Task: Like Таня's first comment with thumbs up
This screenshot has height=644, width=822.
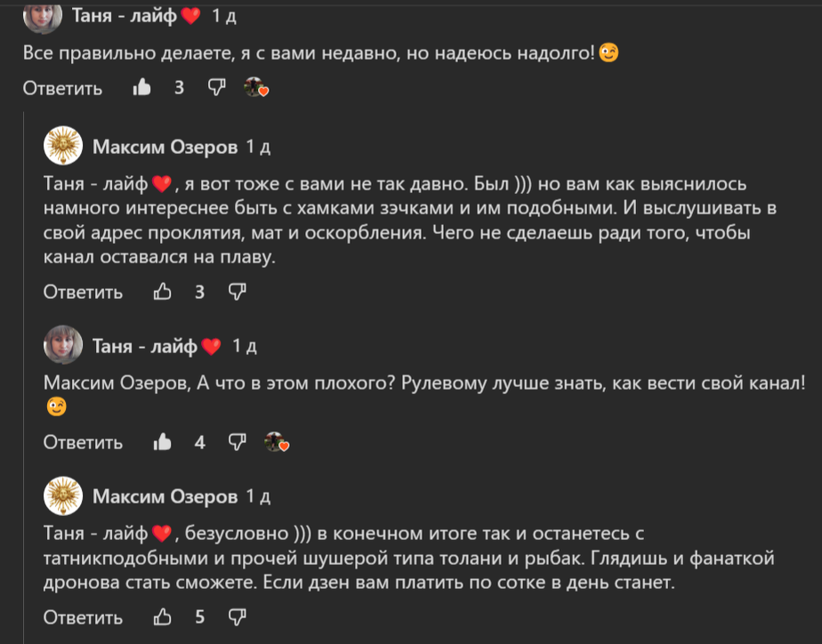Action: point(142,88)
